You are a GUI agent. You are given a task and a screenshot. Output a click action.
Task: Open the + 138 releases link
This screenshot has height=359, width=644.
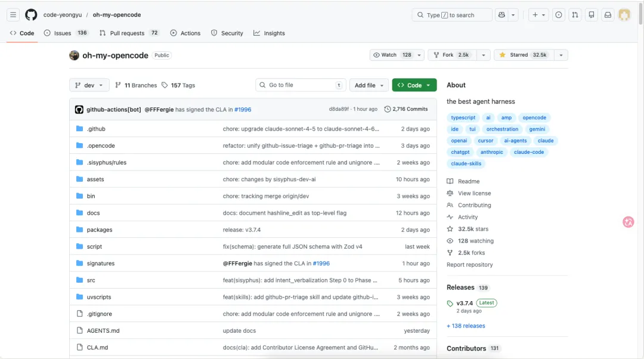(466, 326)
